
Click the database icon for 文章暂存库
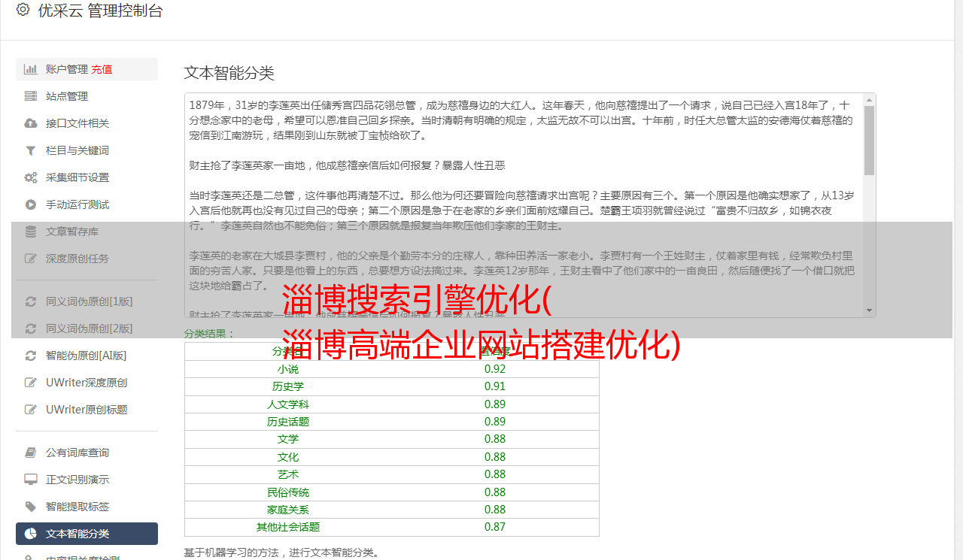tap(31, 232)
